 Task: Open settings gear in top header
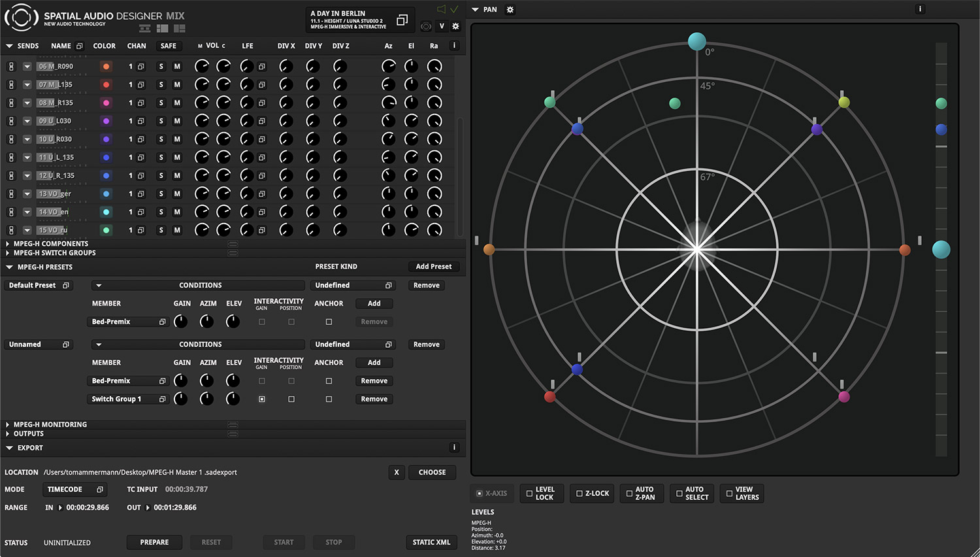coord(455,26)
